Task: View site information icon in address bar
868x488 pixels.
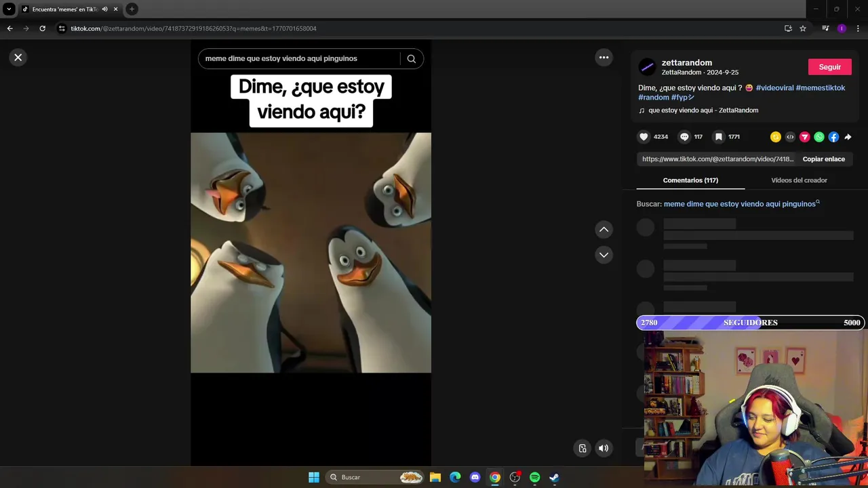Action: pos(62,28)
